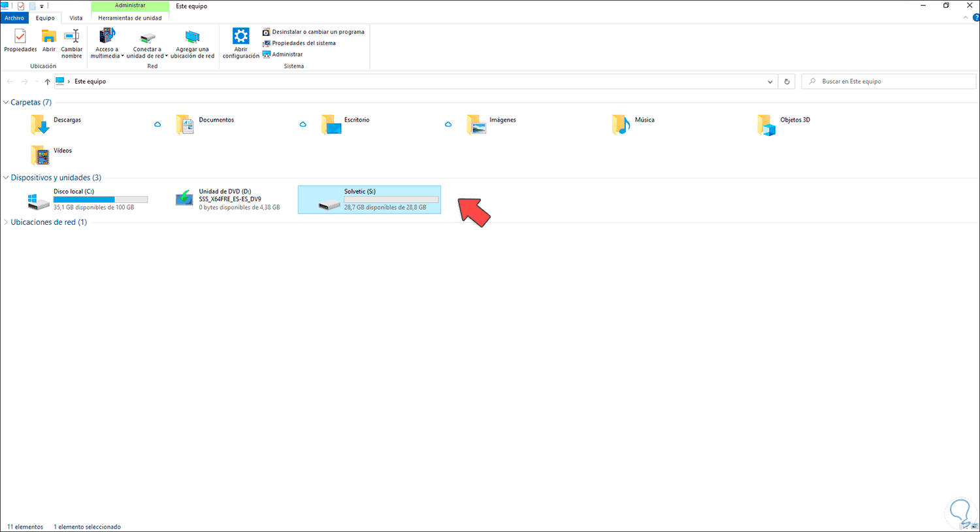This screenshot has width=980, height=532.
Task: Expand the address bar history dropdown
Action: click(x=770, y=82)
